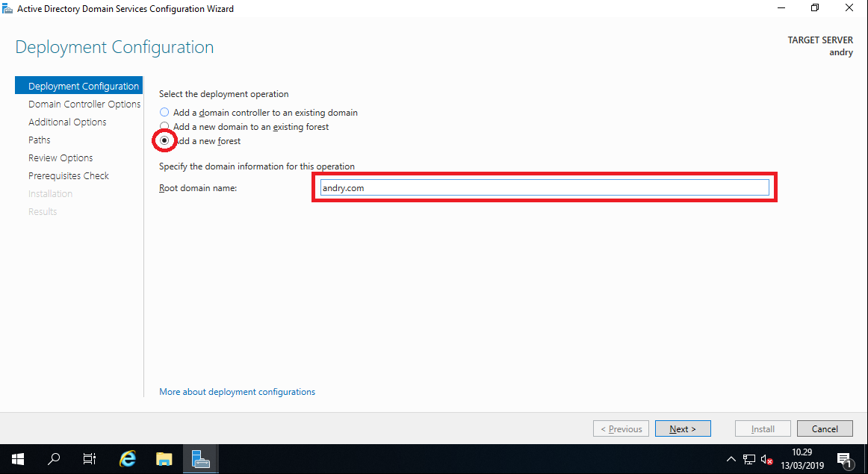Click the Previous button
Screen dimensions: 868x474
point(621,428)
